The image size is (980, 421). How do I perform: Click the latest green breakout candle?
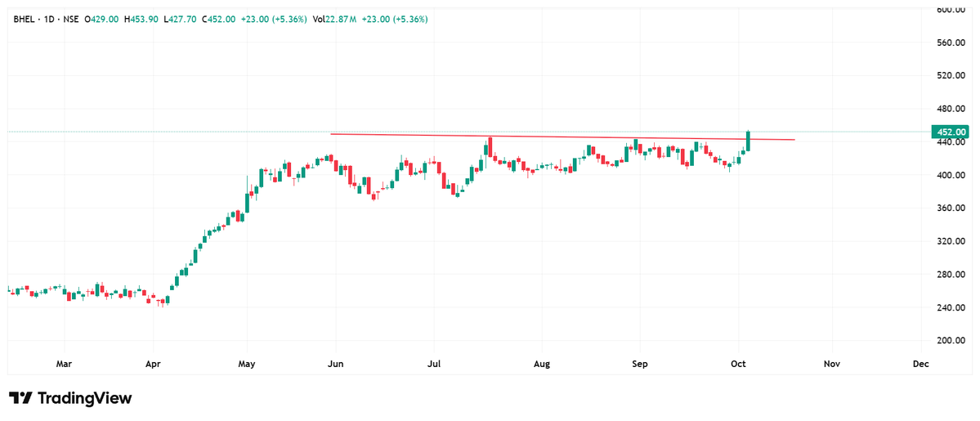pos(748,141)
